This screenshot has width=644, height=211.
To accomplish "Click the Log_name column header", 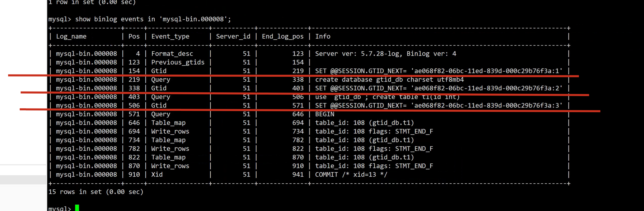I will [71, 37].
